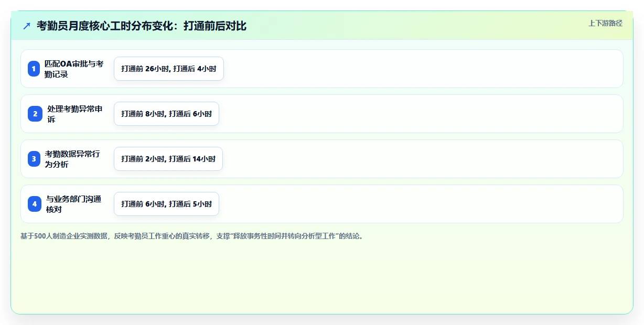This screenshot has width=644, height=325.
Task: Click the step 1 number badge
Action: [x=34, y=69]
